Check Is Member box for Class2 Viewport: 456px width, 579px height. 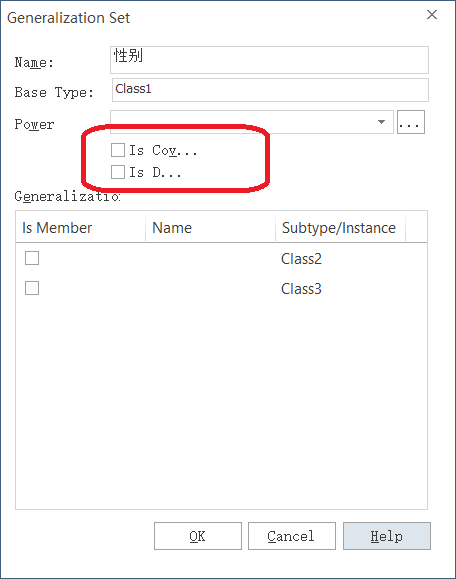click(x=32, y=258)
